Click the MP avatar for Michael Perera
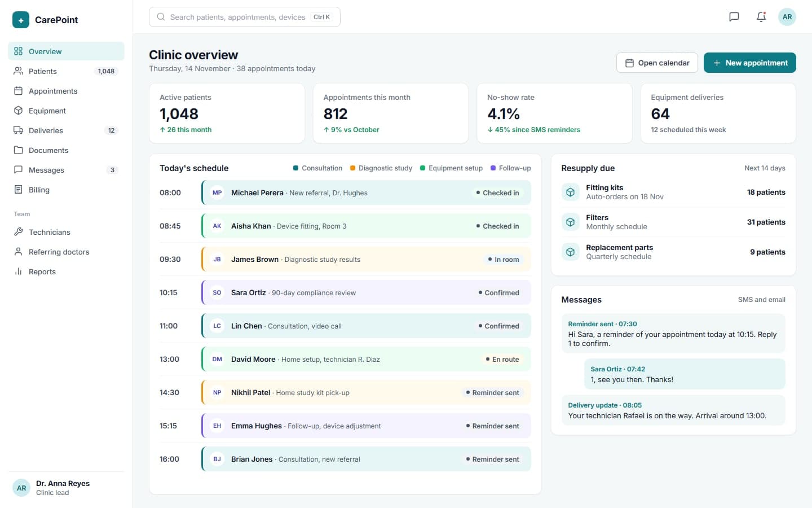The height and width of the screenshot is (508, 812). tap(217, 192)
